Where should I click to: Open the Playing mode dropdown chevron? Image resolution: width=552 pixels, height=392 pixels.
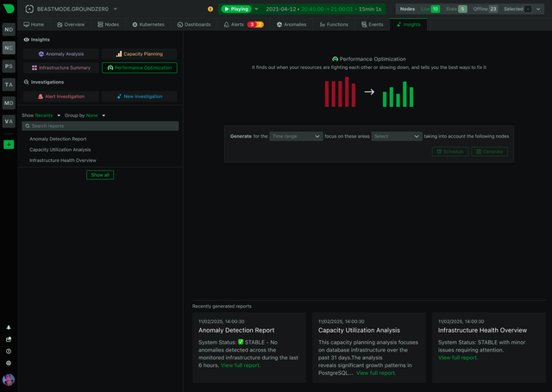pyautogui.click(x=256, y=9)
